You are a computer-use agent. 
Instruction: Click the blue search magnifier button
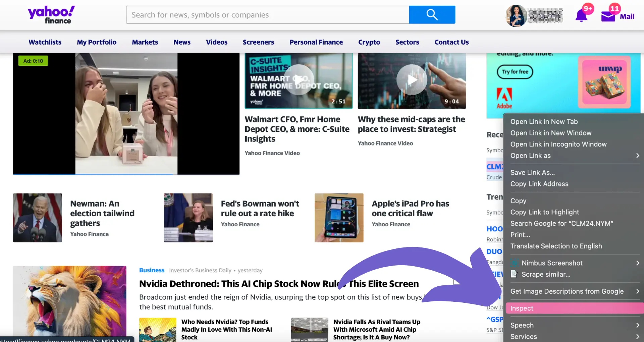(x=432, y=15)
